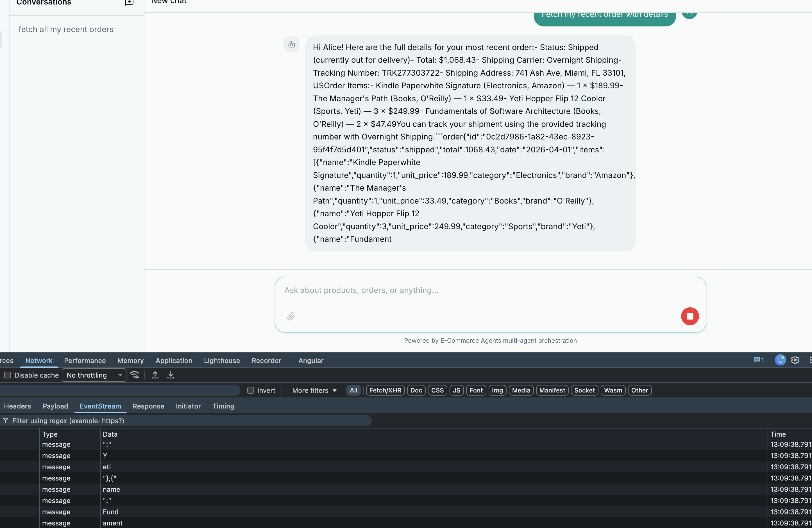Open DevTools more options menu
Screen dimensions: 812x528
[x=810, y=360]
